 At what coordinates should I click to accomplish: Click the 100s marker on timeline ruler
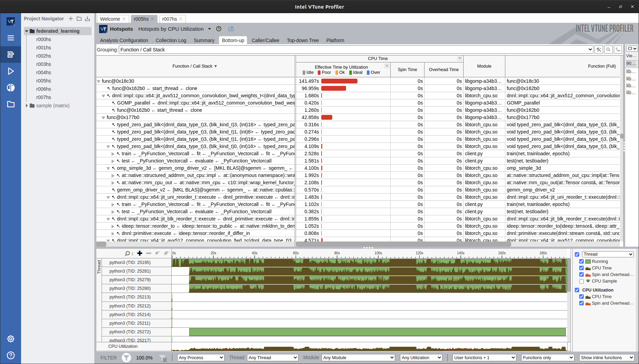[378, 253]
